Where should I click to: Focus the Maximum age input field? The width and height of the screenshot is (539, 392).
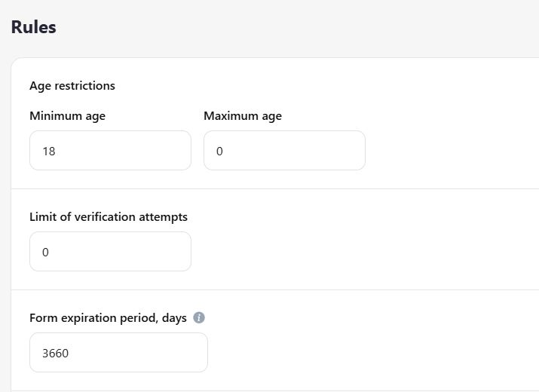(284, 151)
